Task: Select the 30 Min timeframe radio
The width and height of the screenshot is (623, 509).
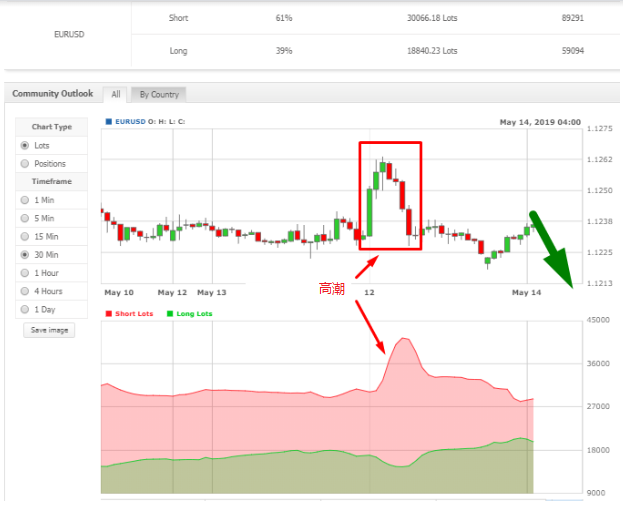Action: click(x=25, y=255)
